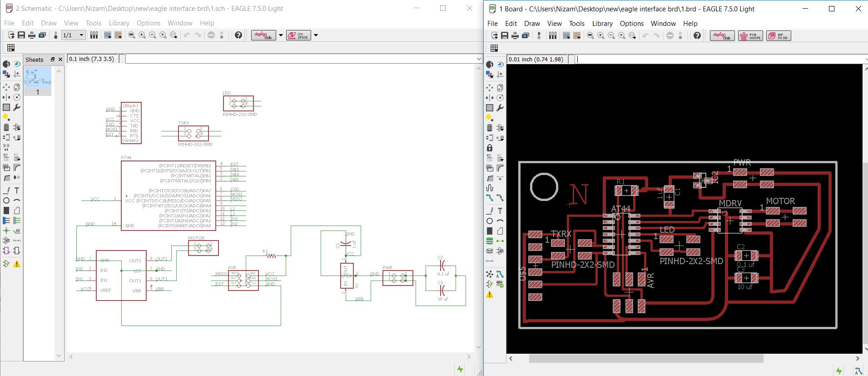The width and height of the screenshot is (868, 376).
Task: Open Help with the question mark in the Schematic window
Action: [238, 35]
